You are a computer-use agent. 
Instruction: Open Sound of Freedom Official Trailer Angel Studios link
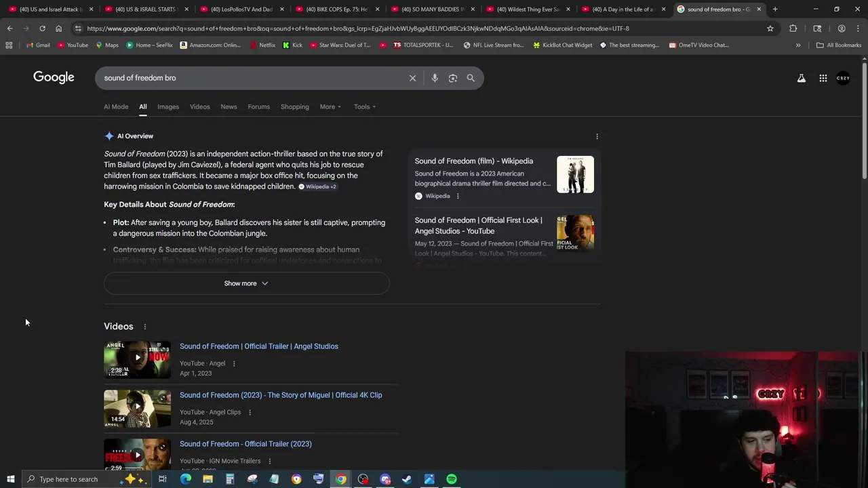(259, 346)
